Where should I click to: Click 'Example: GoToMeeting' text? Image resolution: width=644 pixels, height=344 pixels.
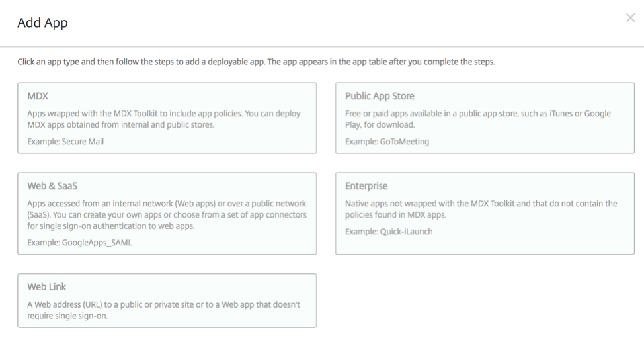point(387,142)
